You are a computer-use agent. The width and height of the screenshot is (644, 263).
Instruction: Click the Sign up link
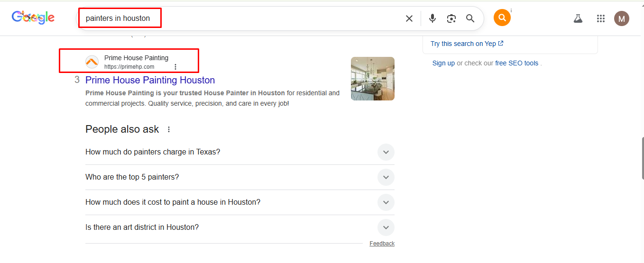(443, 63)
